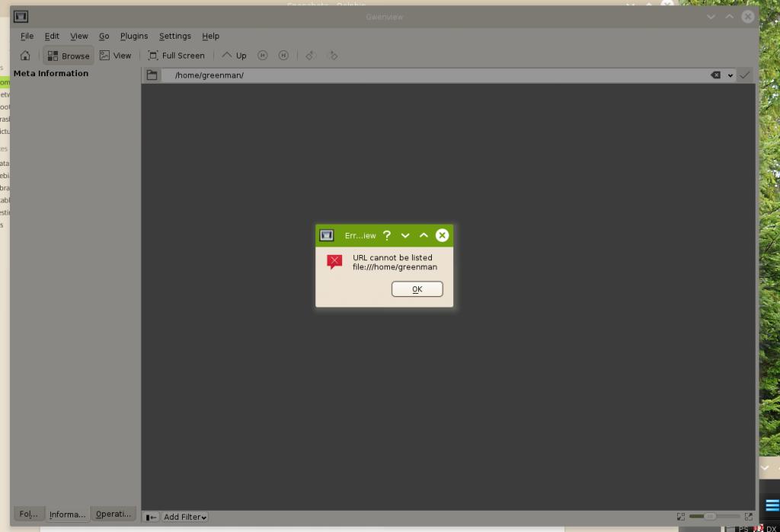Enter Full Screen mode
Screen dimensions: 780x532
click(x=176, y=56)
